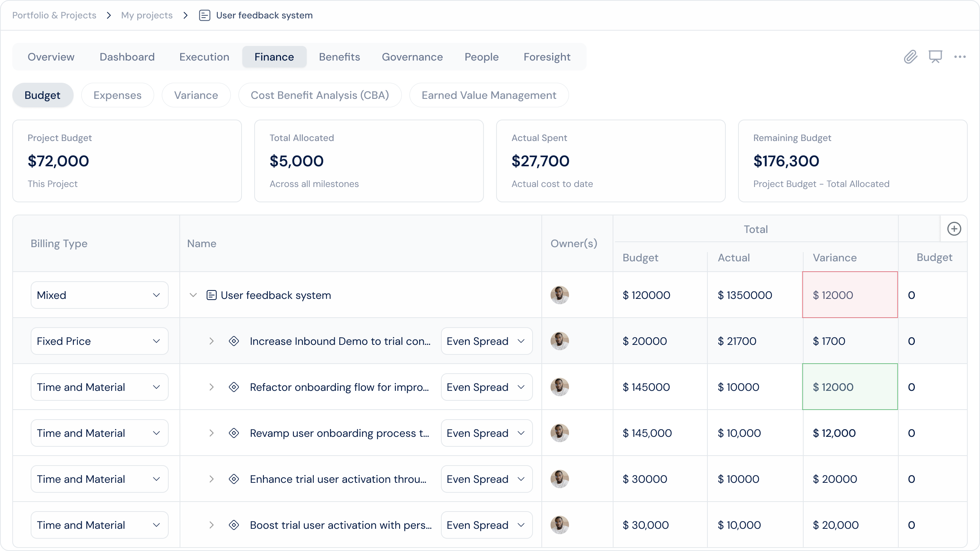This screenshot has height=551, width=980.
Task: Open the Mixed billing type dropdown
Action: pos(100,295)
